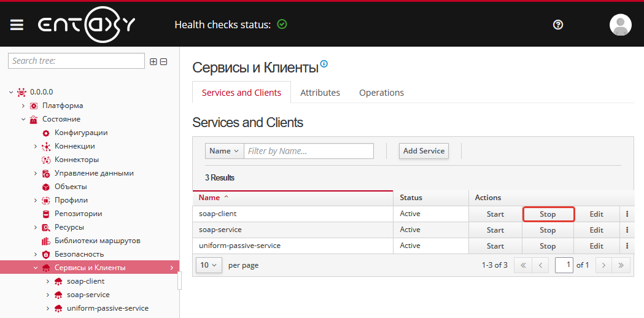Switch to the Attributes tab

(320, 93)
